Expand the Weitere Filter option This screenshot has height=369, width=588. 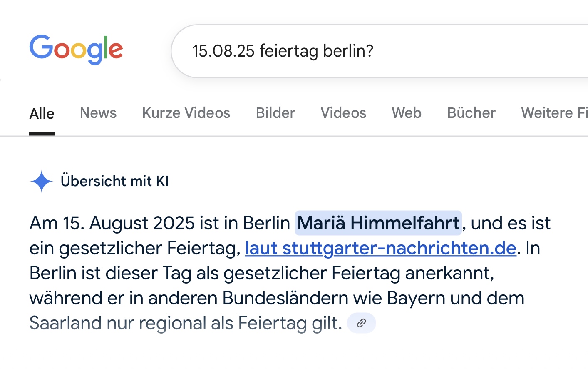click(554, 113)
